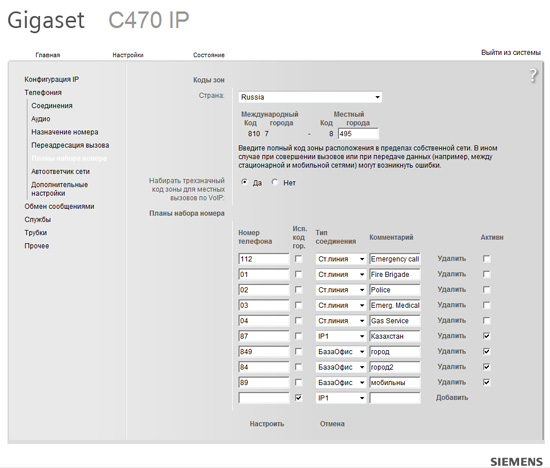Image resolution: width=550 pixels, height=468 pixels.
Task: Click Удалить for Казахстан row
Action: tap(451, 336)
